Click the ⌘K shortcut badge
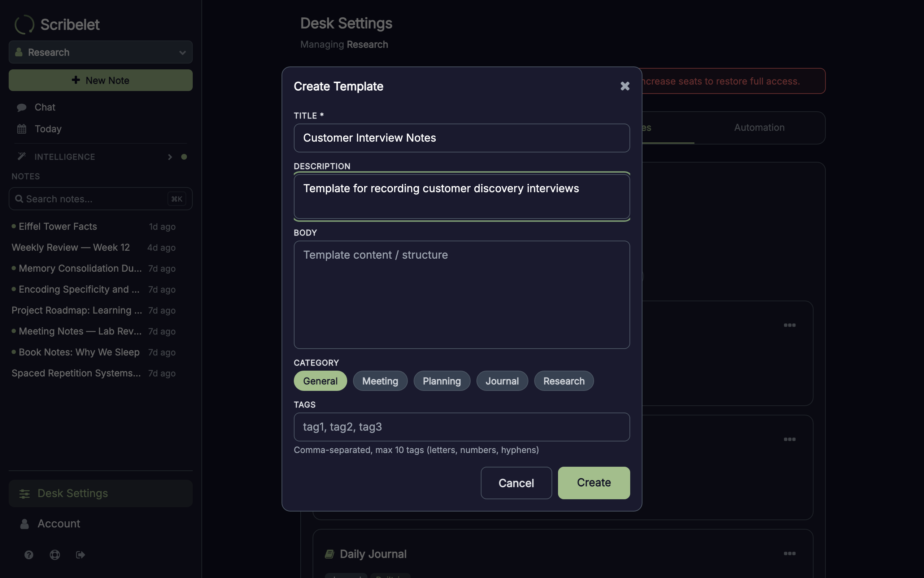Screen dimensions: 924x578 (177, 199)
